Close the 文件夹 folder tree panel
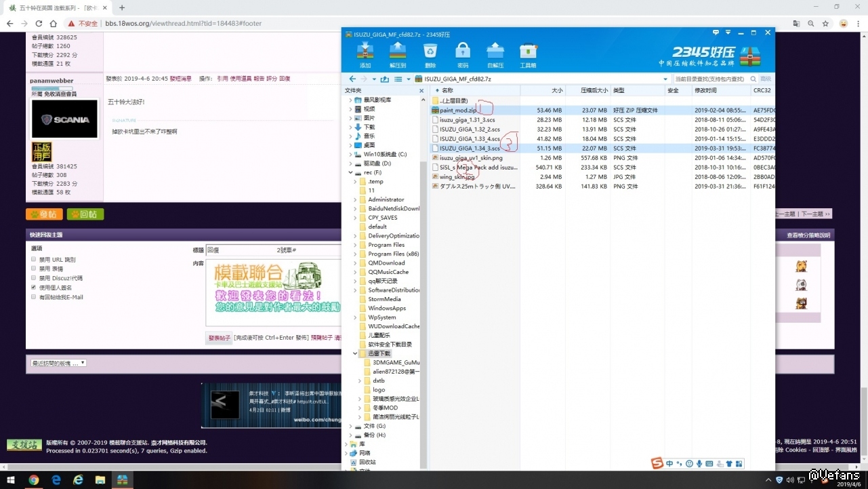 click(421, 90)
